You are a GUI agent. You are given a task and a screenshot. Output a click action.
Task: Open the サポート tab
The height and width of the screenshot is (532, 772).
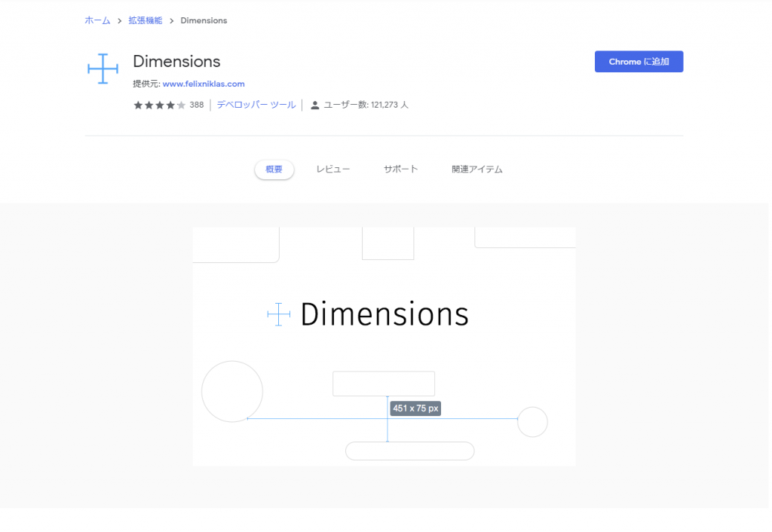401,170
